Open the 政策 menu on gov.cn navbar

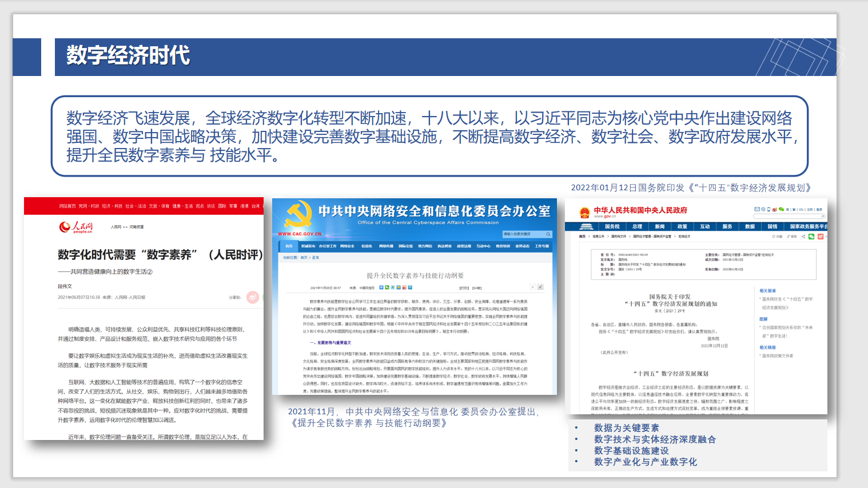[683, 227]
